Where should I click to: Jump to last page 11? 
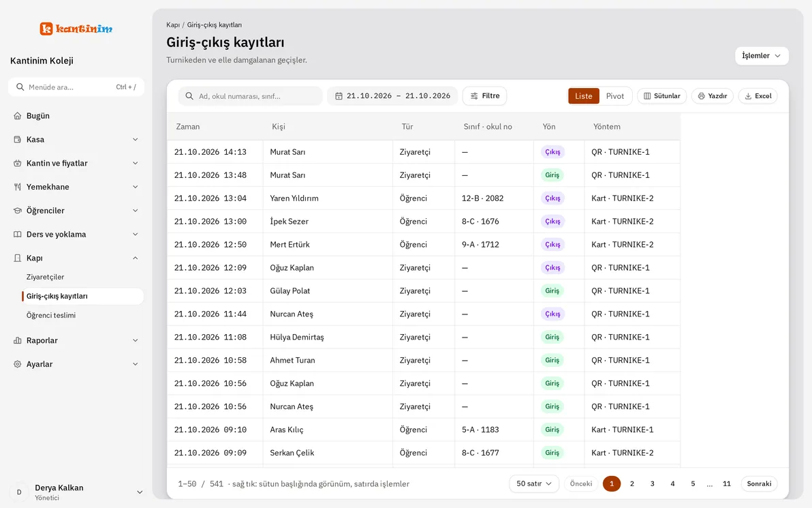pos(727,483)
